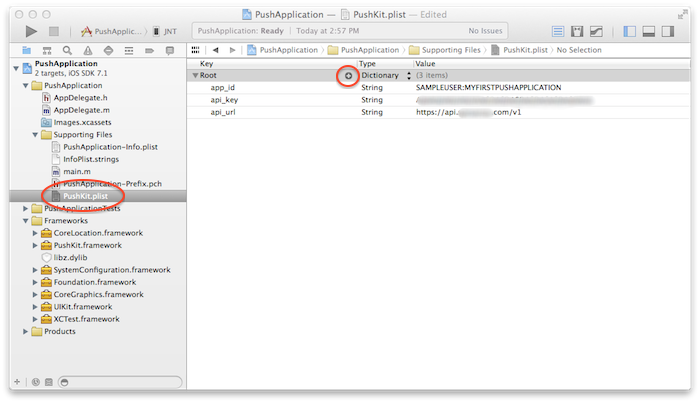
Task: Stop the running task
Action: (54, 31)
